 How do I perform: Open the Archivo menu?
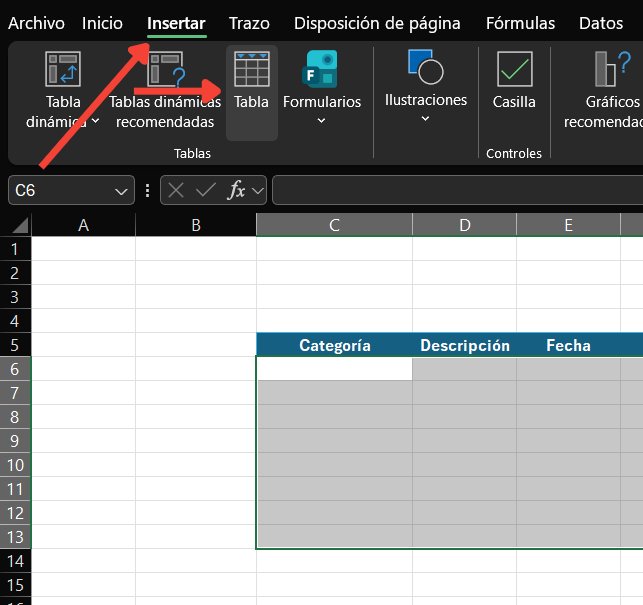[36, 23]
